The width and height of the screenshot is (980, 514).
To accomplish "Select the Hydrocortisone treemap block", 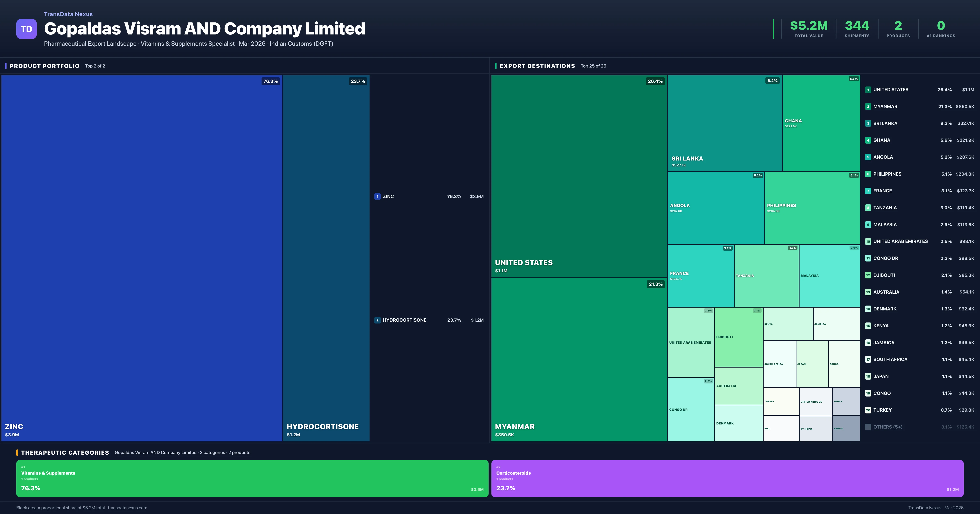I will (326, 258).
